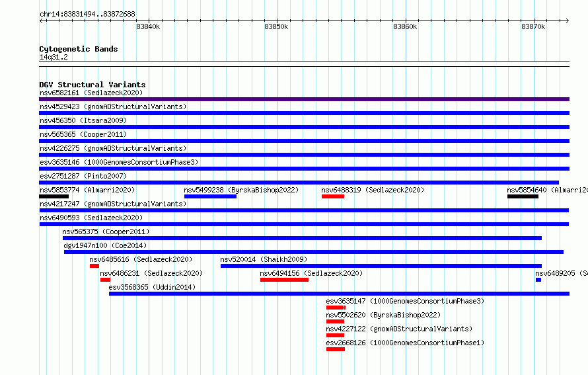Open the nsv6489205 variant label
The height and width of the screenshot is (375, 588).
pyautogui.click(x=562, y=273)
